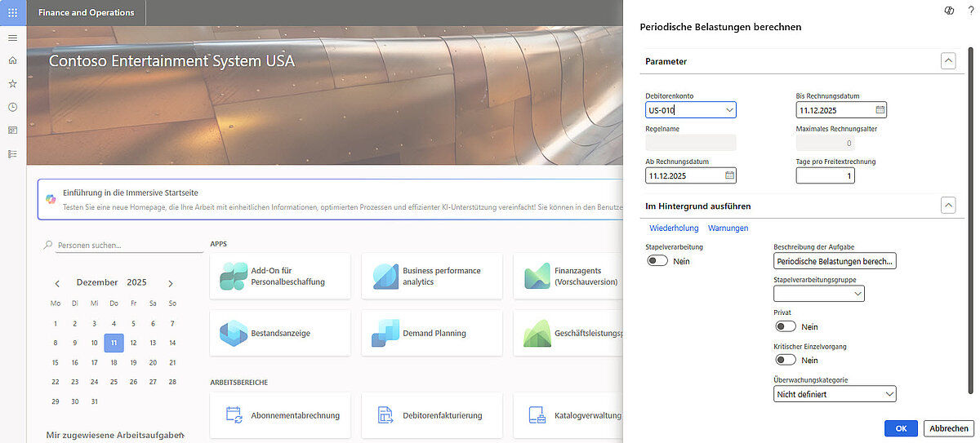Select December 1 in the calendar
Viewport: 980px width, 443px height.
point(56,323)
